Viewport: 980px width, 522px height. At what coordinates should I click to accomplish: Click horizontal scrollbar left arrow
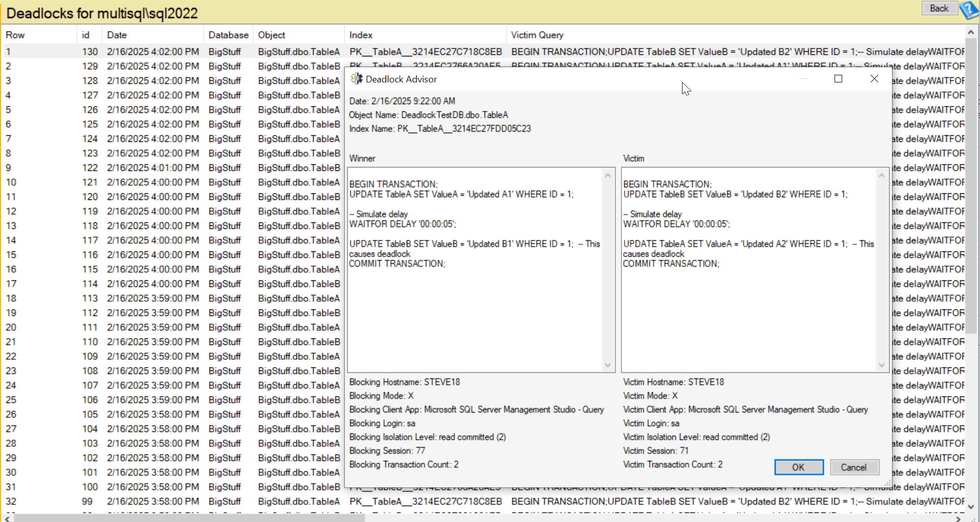pos(7,518)
